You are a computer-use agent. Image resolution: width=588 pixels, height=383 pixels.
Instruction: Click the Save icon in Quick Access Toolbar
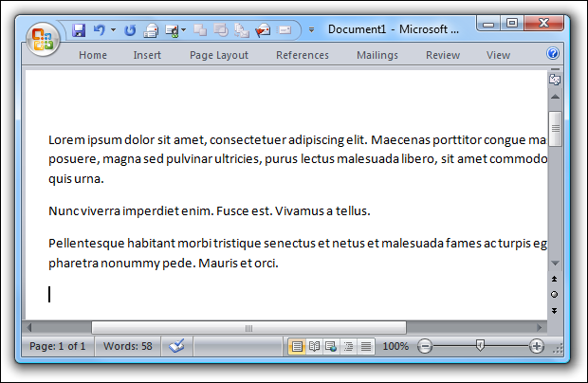pos(80,30)
